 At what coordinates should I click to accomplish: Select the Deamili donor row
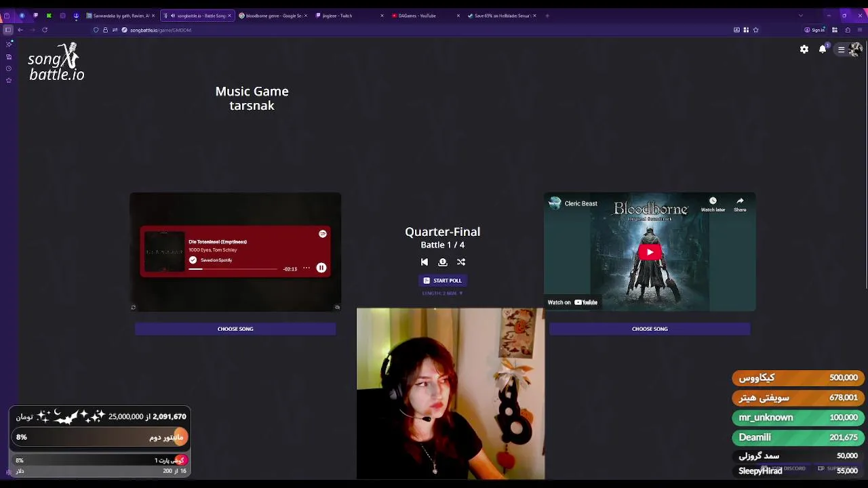798,437
